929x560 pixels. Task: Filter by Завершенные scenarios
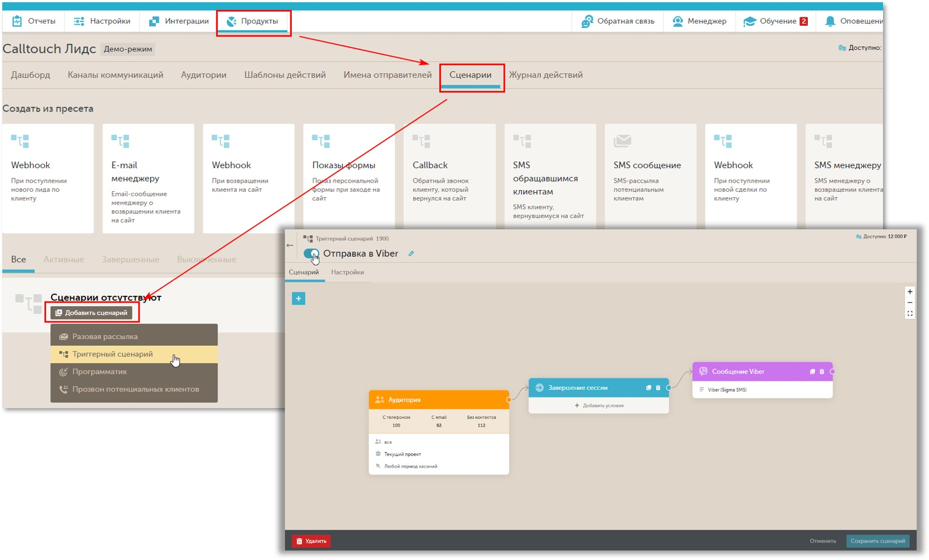click(x=130, y=260)
